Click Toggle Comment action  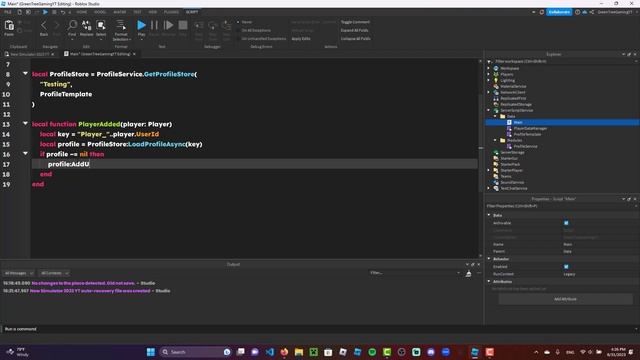pyautogui.click(x=355, y=22)
